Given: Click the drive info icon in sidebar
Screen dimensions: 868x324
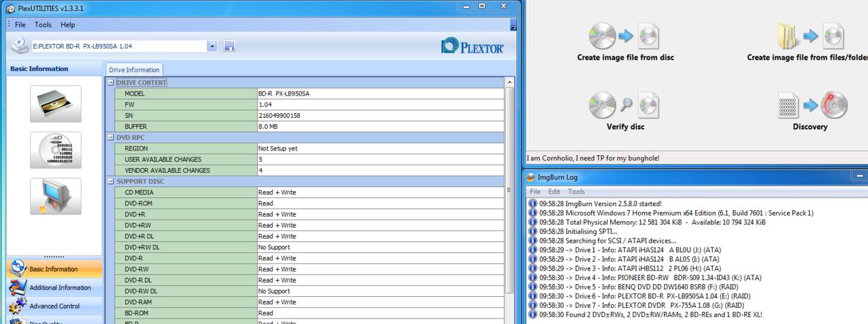Looking at the screenshot, I should click(x=55, y=104).
